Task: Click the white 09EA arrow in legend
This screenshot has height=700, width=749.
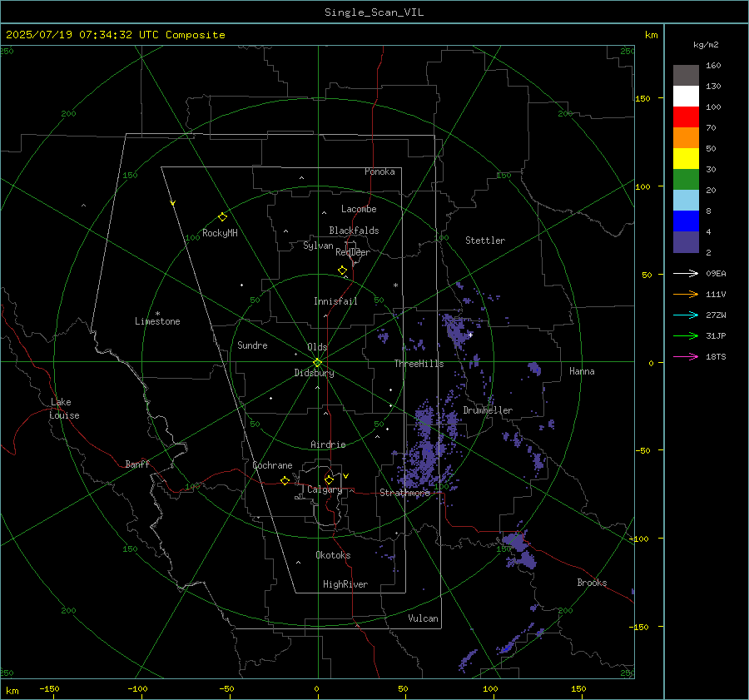Action: 686,273
